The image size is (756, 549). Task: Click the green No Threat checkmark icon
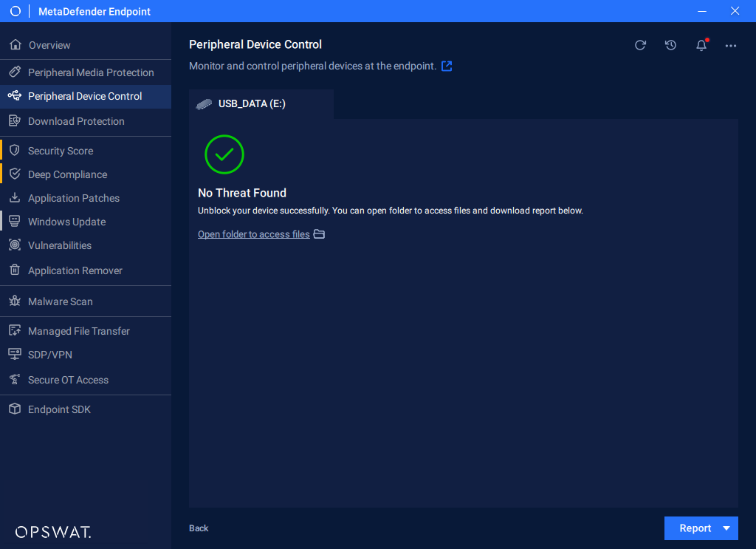224,154
